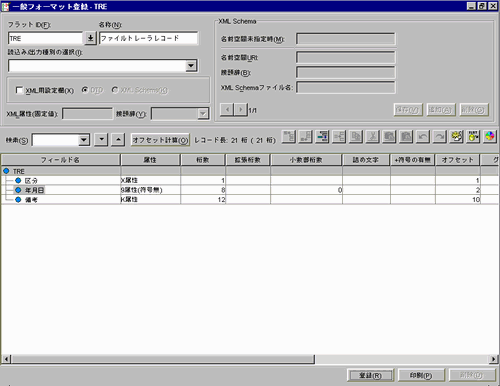Click the copy pages toolbar icon
500x386 pixels.
coord(356,137)
